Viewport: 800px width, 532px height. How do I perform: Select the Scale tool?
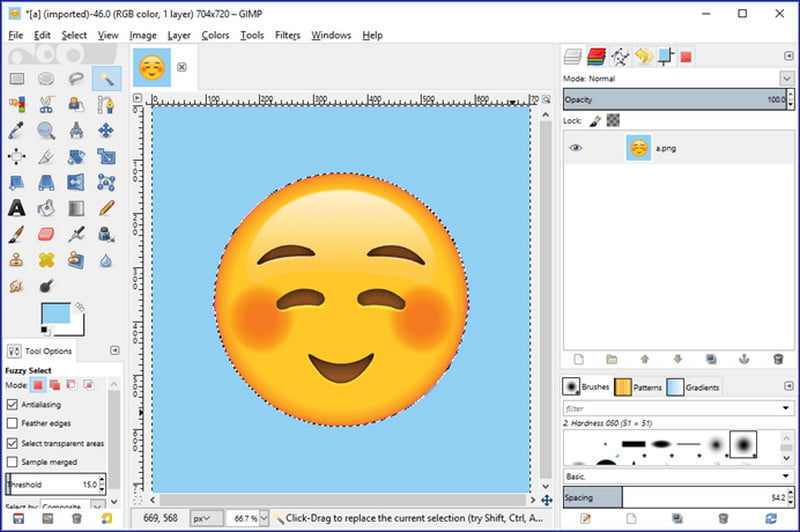pyautogui.click(x=106, y=156)
